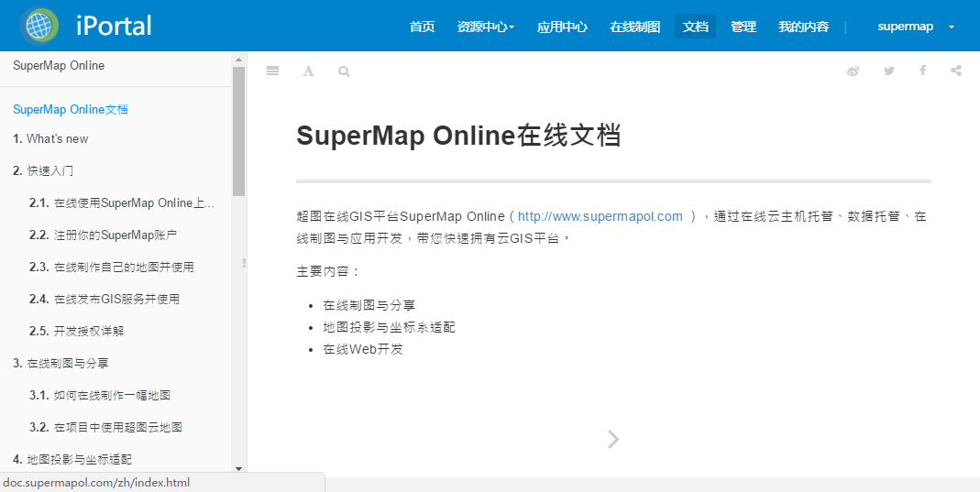The height and width of the screenshot is (492, 980).
Task: Click the 主要内容： paragraph text
Action: click(328, 272)
